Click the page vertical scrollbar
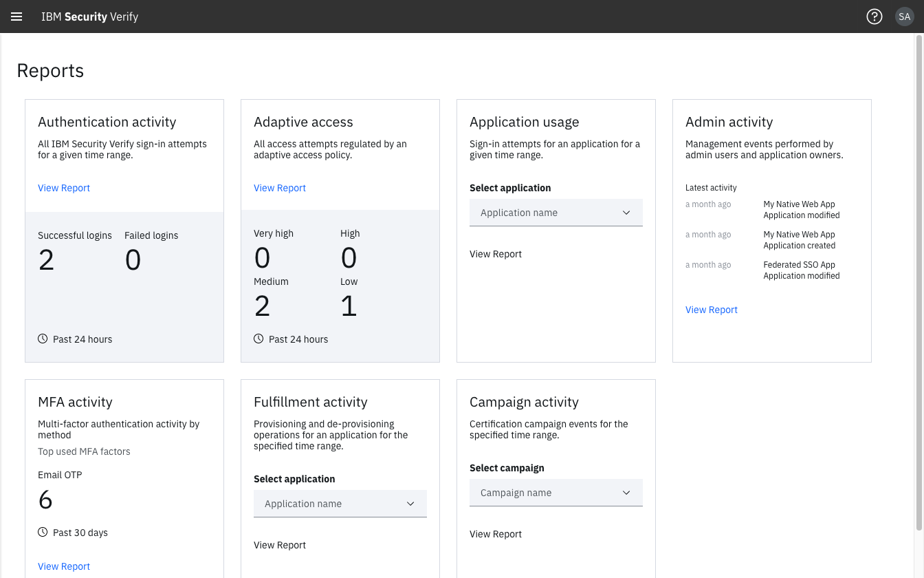 (919, 282)
